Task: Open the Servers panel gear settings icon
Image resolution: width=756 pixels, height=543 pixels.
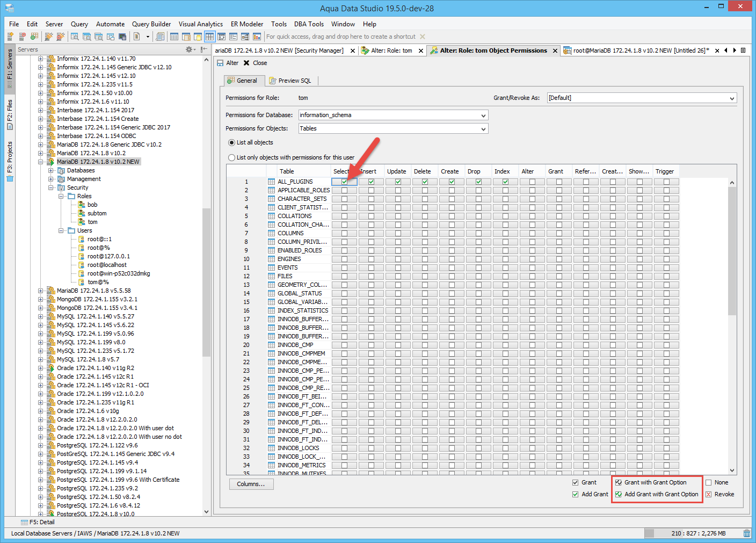Action: (189, 49)
